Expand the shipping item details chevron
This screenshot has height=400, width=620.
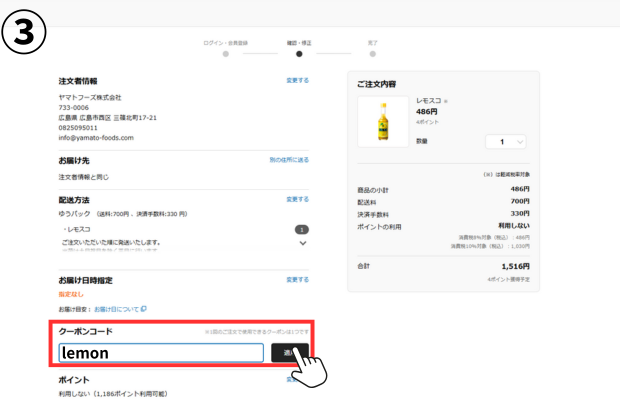(x=301, y=243)
